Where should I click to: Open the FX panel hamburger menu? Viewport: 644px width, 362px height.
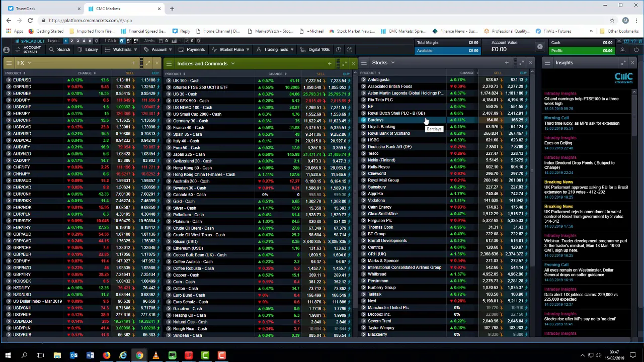click(x=9, y=63)
